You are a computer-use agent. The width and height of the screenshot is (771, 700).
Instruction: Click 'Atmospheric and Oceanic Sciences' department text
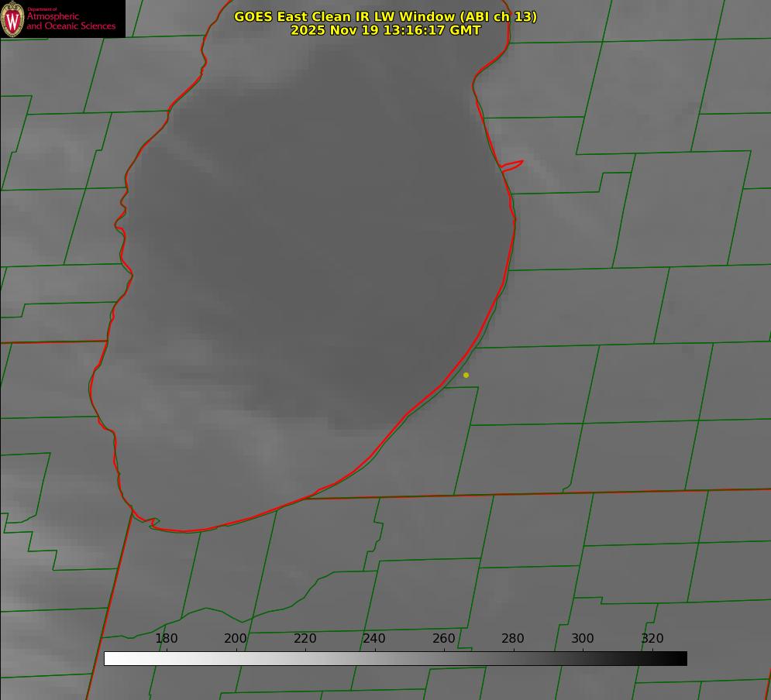click(71, 21)
